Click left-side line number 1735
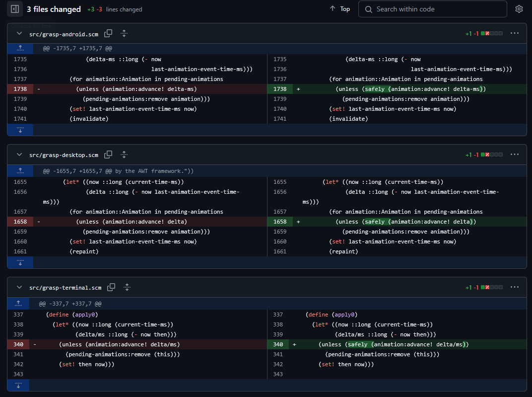This screenshot has width=532, height=397. [x=20, y=59]
